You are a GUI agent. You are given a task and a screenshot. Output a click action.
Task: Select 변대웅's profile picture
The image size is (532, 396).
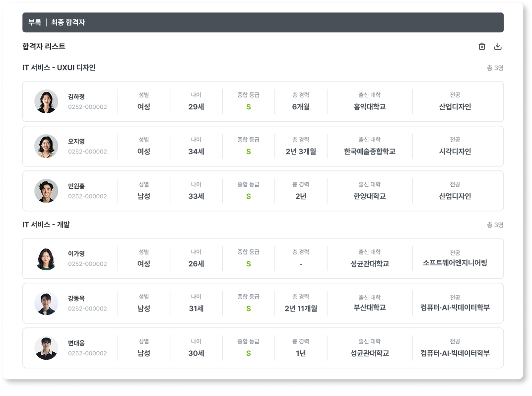(x=46, y=348)
